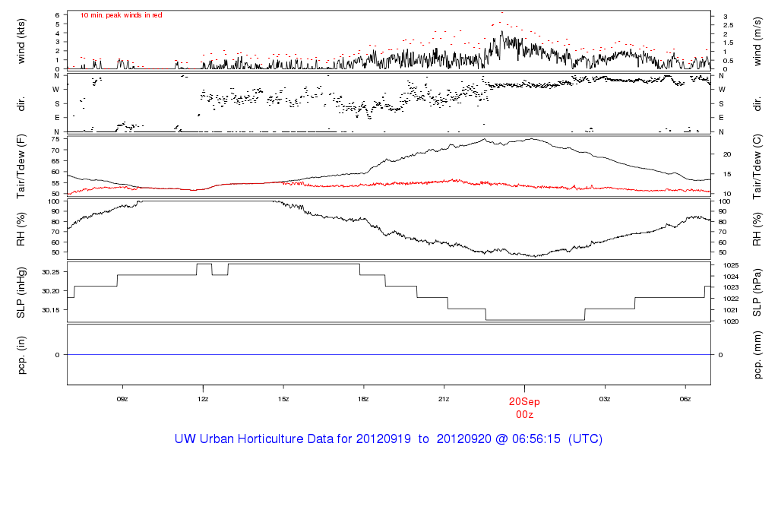Click the '21z' time tick label

point(444,399)
